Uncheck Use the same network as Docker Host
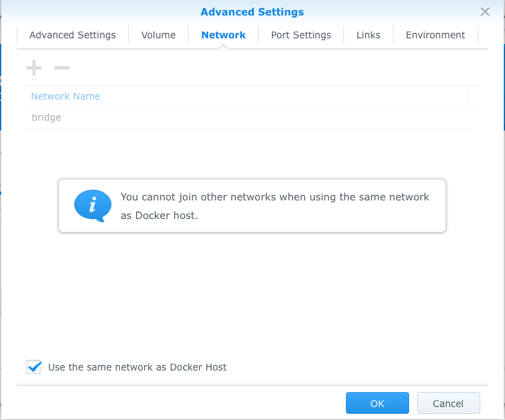505x420 pixels. point(34,367)
